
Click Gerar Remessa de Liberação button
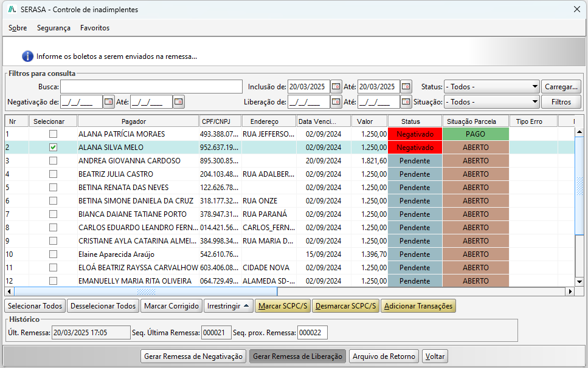298,356
